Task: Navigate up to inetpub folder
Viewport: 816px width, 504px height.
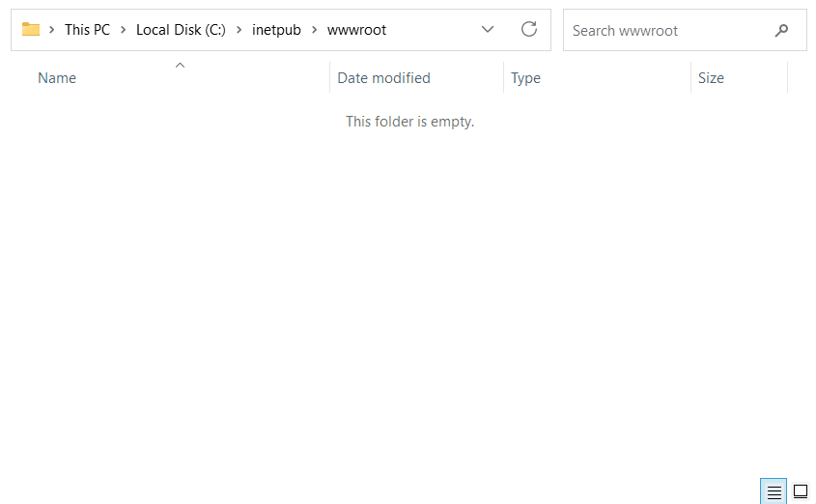Action: pyautogui.click(x=276, y=30)
